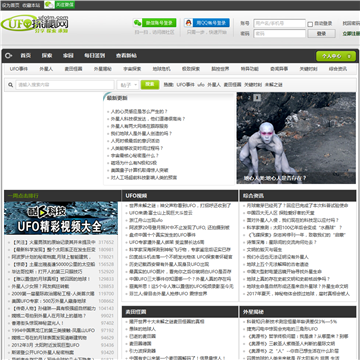Toggle the 自动登录 checkbox
360x360 pixels.
point(310,24)
